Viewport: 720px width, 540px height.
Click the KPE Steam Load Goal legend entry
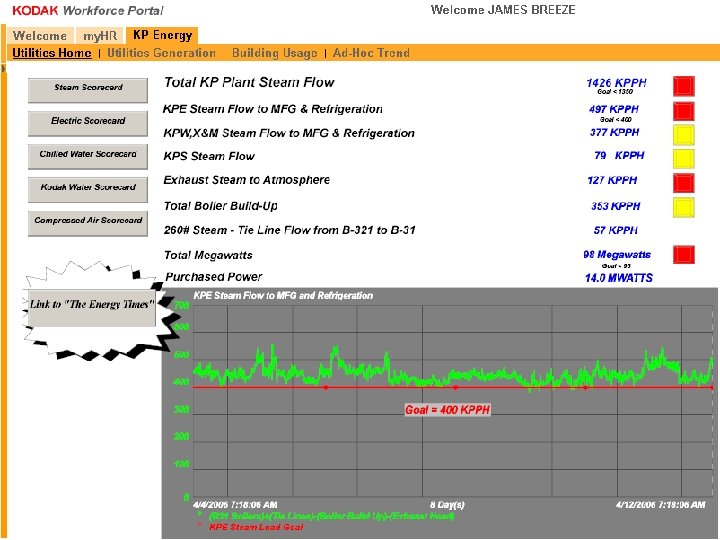point(256,527)
